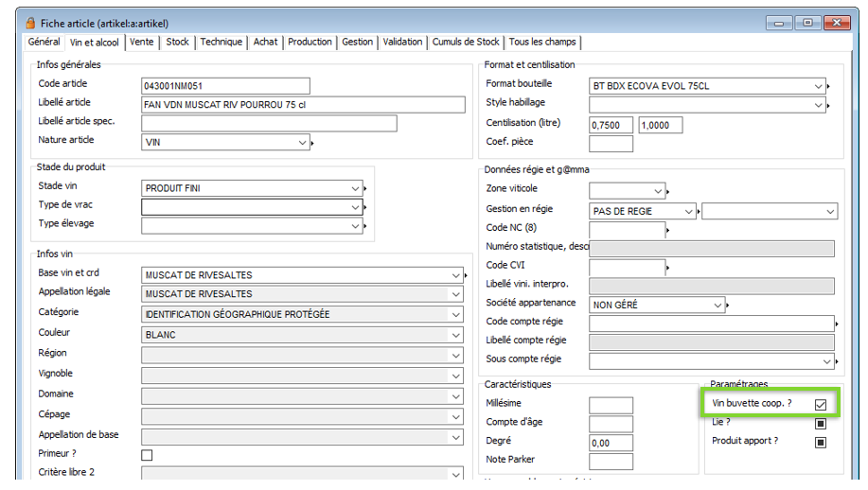
Task: Open the Type de vrac dropdown
Action: pos(355,207)
